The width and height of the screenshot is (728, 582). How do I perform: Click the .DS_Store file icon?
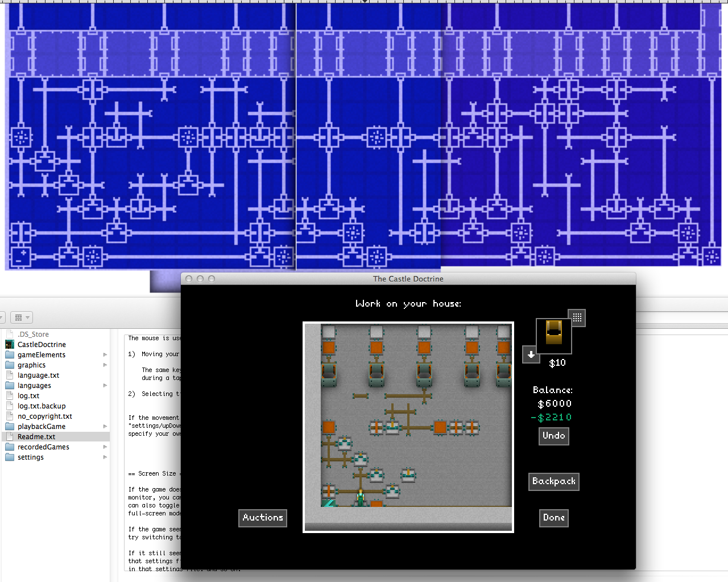pos(10,334)
